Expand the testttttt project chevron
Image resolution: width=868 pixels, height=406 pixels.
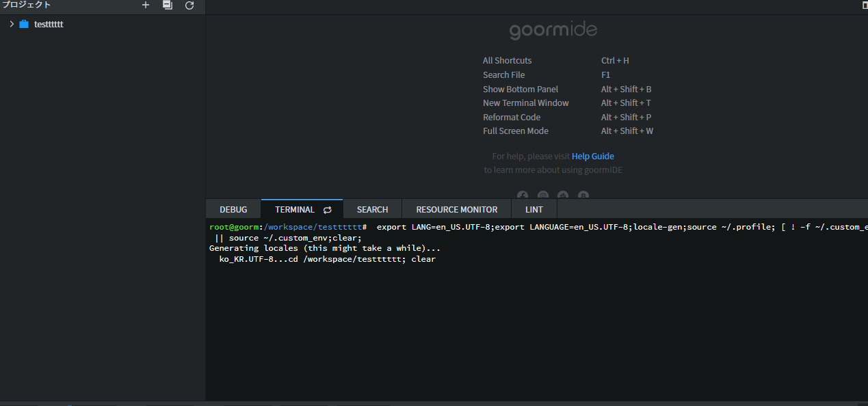point(12,25)
